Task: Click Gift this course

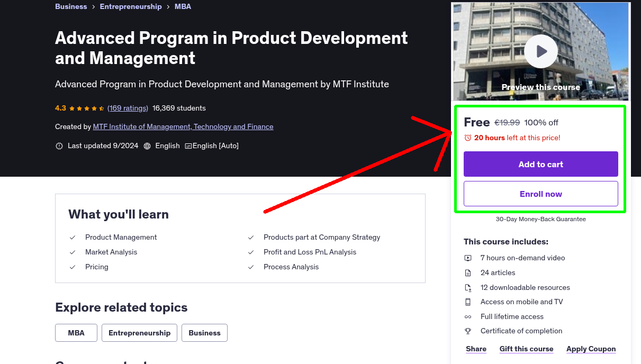Action: tap(527, 349)
